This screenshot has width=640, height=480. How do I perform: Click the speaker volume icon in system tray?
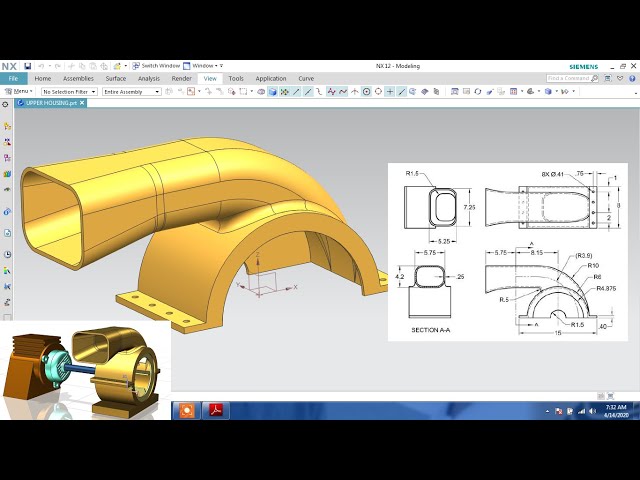[592, 411]
